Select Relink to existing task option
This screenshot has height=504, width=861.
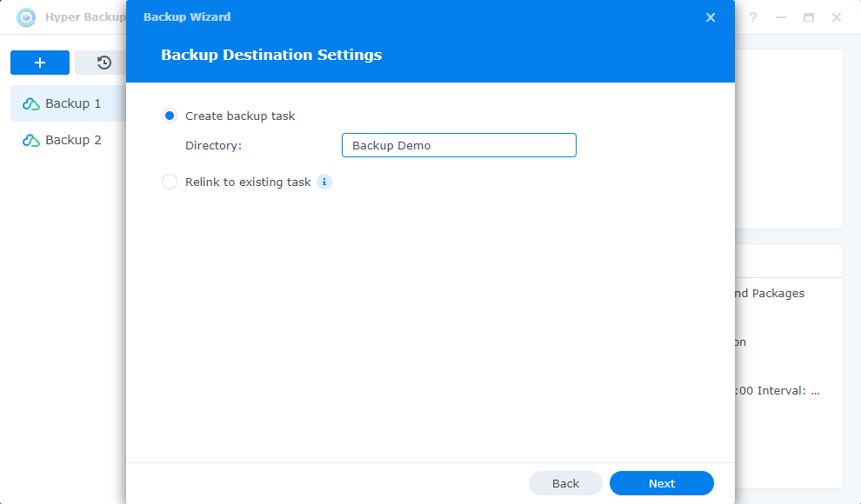(170, 182)
